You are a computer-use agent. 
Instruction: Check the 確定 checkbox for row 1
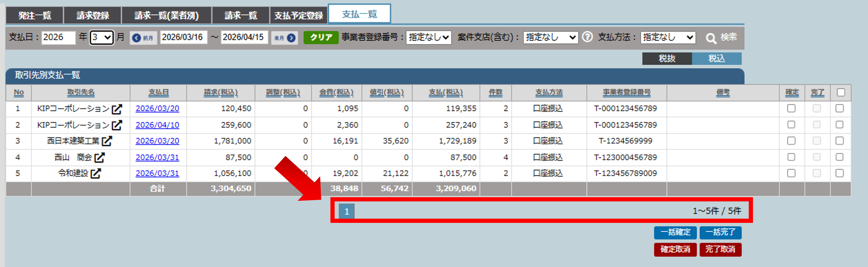791,108
